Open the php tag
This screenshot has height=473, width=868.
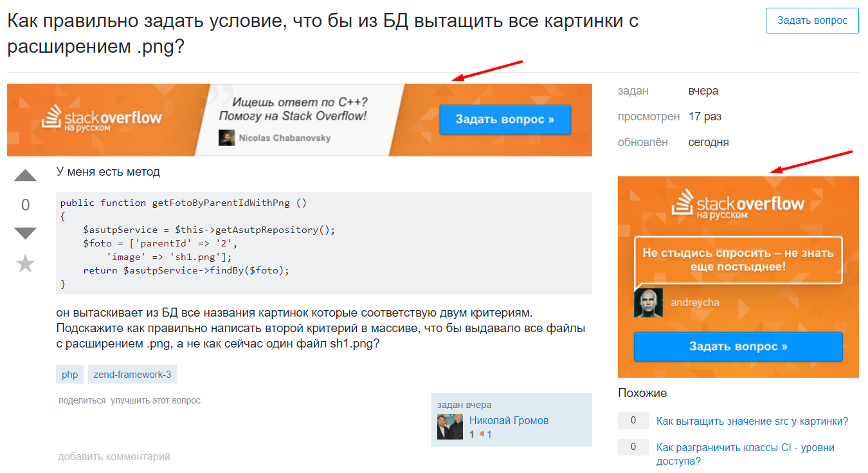[x=70, y=375]
